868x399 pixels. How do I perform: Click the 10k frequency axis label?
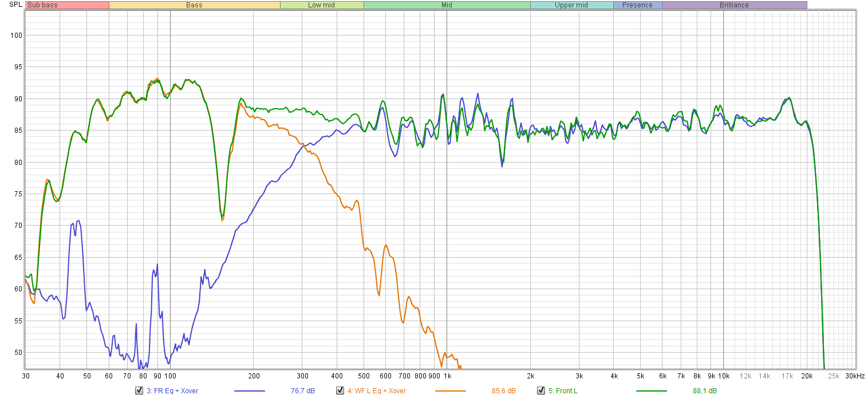[x=723, y=376]
